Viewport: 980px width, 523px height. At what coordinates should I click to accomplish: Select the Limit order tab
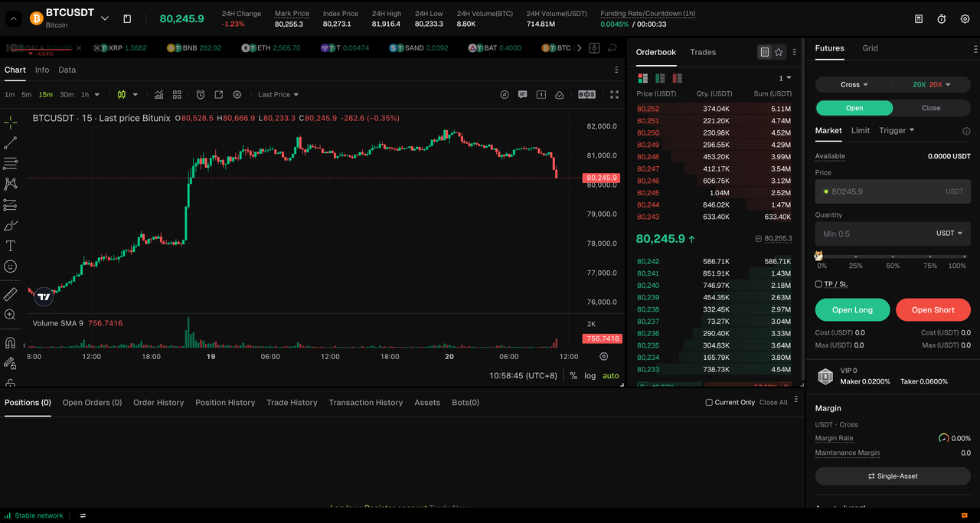point(861,131)
